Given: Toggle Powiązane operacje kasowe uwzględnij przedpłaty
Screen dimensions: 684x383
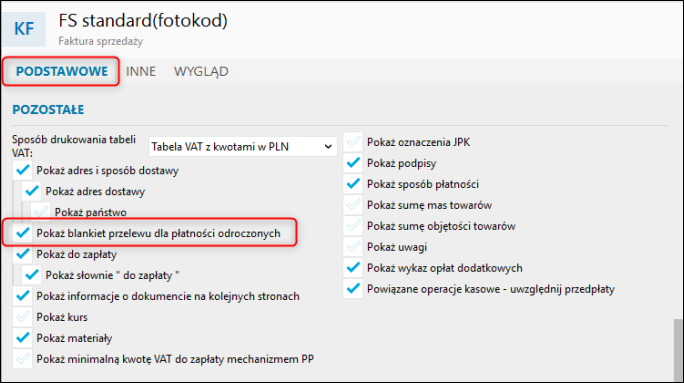Looking at the screenshot, I should click(x=353, y=288).
